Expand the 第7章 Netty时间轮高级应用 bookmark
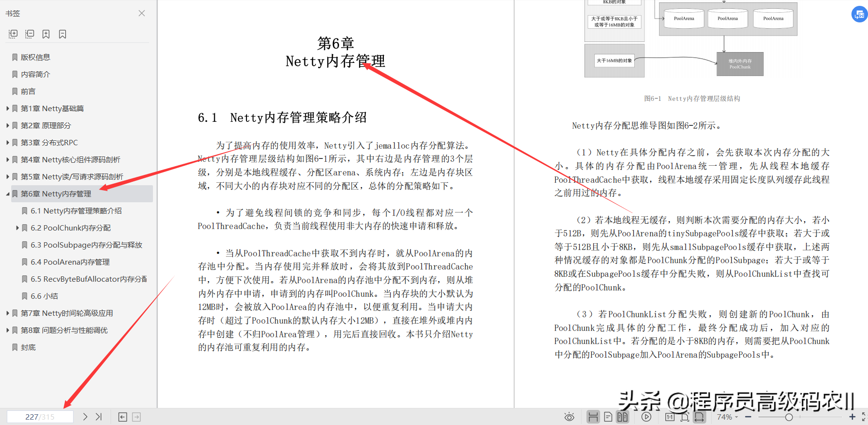868x425 pixels. pos(8,313)
